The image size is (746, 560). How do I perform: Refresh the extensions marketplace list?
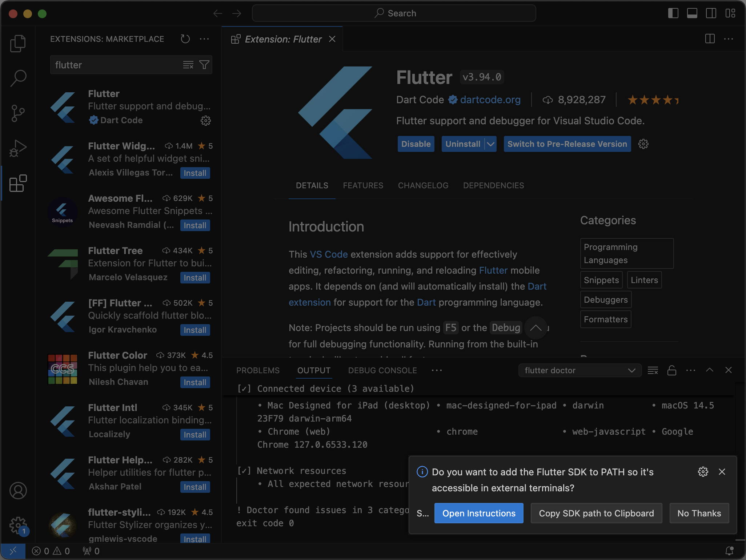pos(185,39)
